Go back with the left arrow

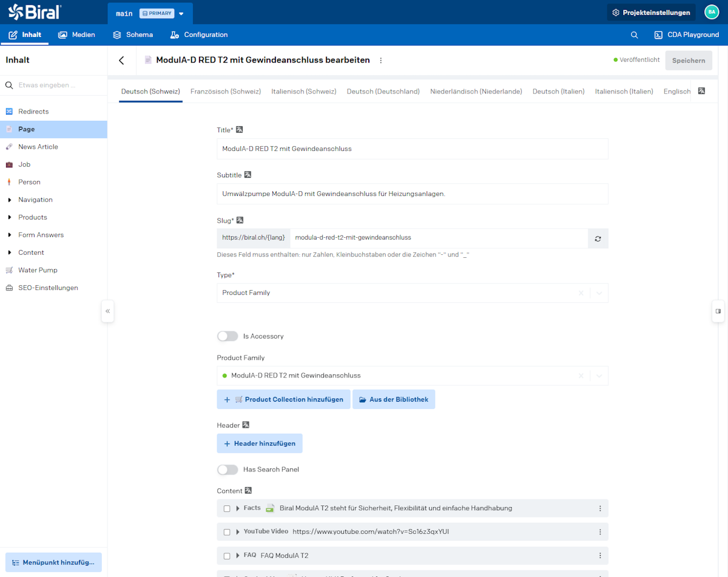click(121, 60)
